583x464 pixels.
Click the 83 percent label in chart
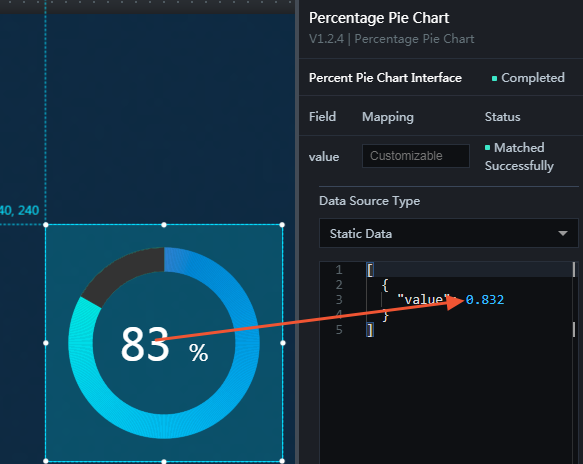[164, 344]
